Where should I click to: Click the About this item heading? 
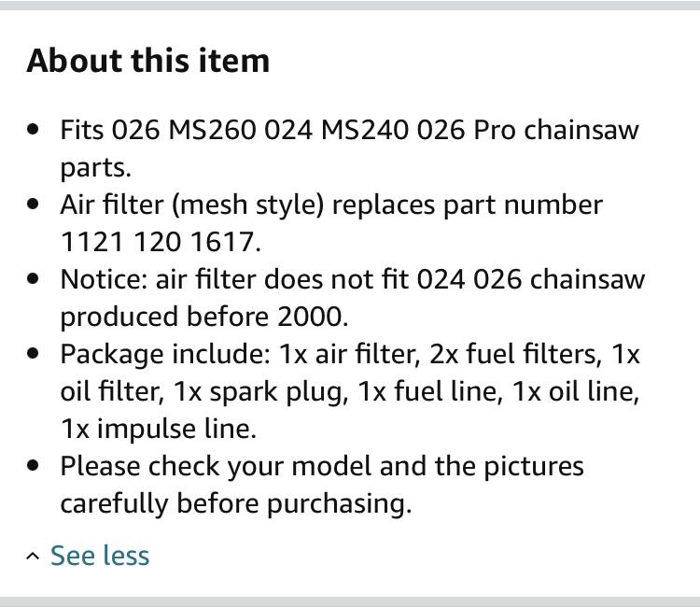coord(148,61)
